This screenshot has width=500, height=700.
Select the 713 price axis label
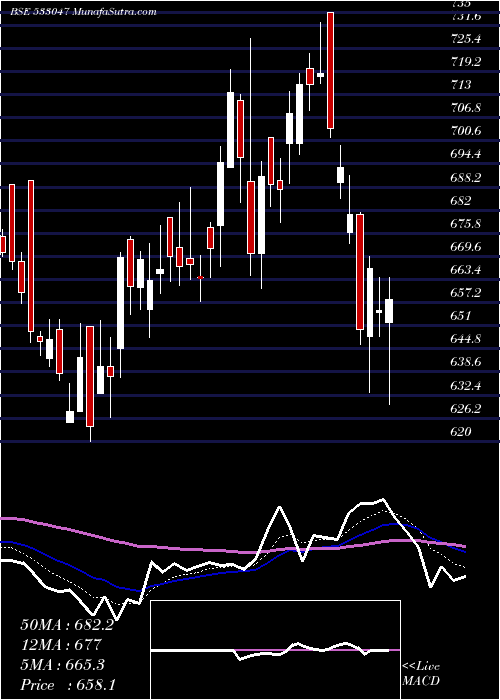tap(461, 85)
